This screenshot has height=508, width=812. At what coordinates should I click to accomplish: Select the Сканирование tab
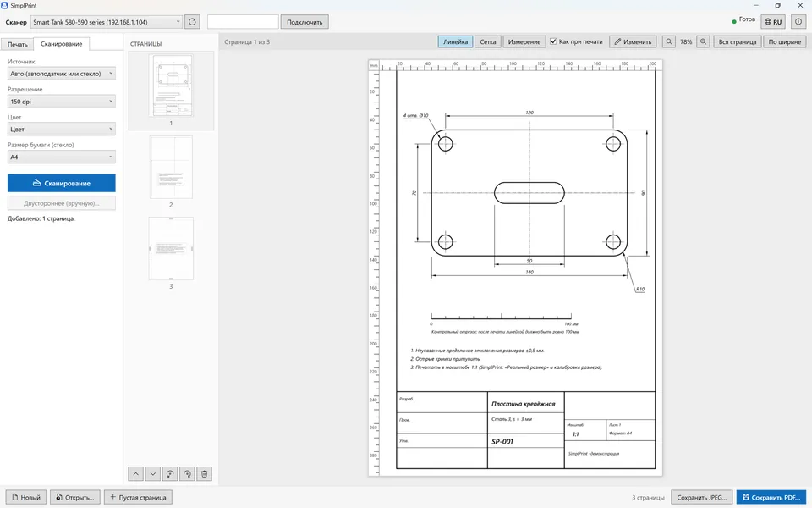(62, 44)
